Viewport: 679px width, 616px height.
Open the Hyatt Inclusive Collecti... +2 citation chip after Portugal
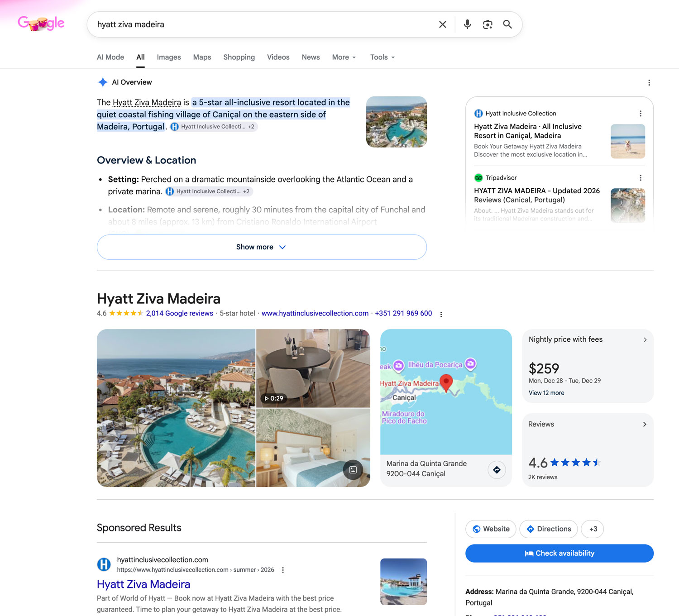coord(214,127)
